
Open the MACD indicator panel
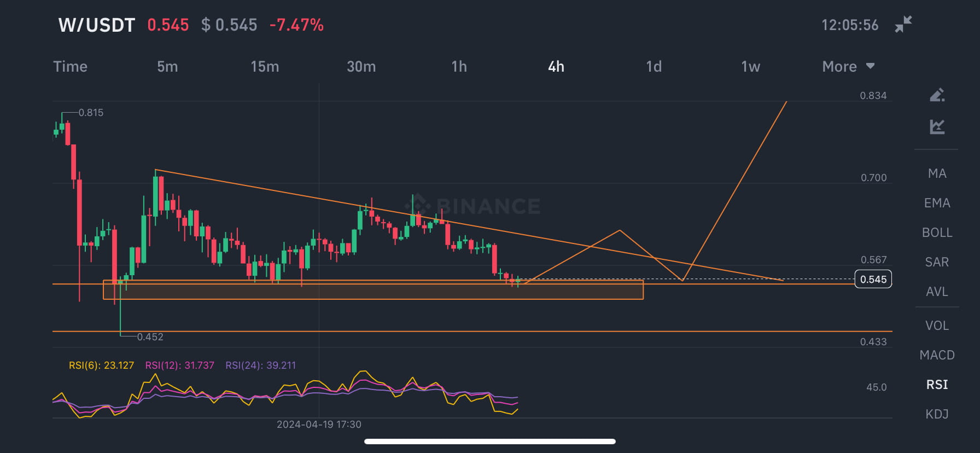click(937, 355)
